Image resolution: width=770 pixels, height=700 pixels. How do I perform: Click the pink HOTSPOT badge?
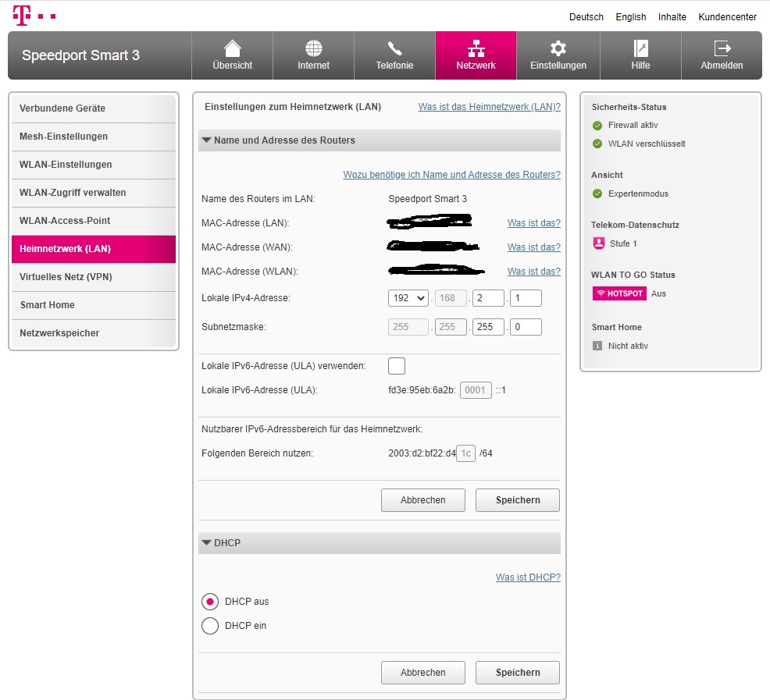pos(619,293)
